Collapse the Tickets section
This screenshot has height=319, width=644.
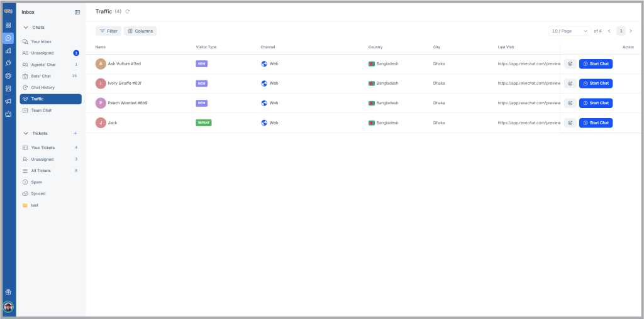coord(26,133)
